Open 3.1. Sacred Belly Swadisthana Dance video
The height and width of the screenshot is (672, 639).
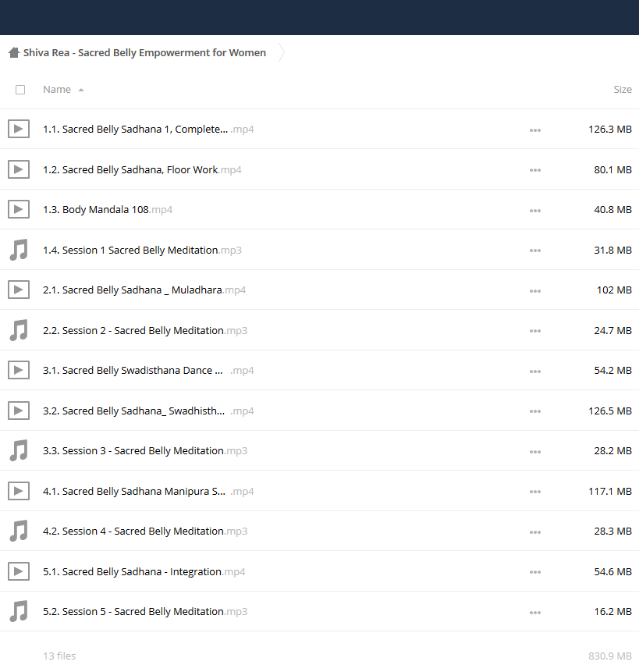point(148,370)
